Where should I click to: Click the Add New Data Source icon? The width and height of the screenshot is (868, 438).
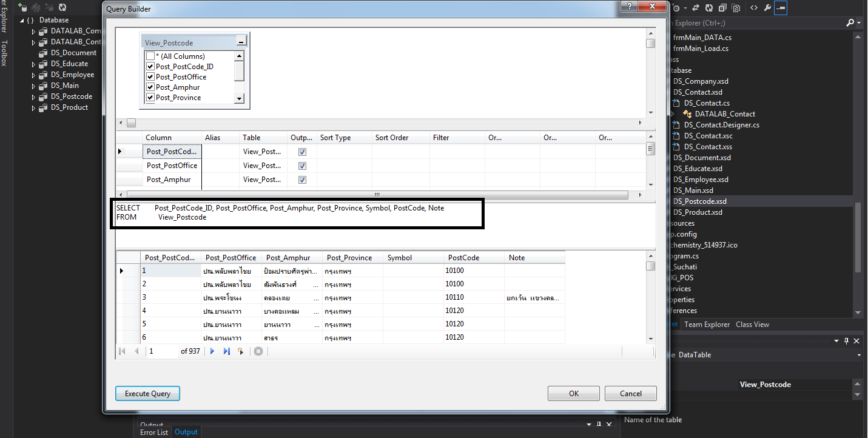tap(23, 8)
